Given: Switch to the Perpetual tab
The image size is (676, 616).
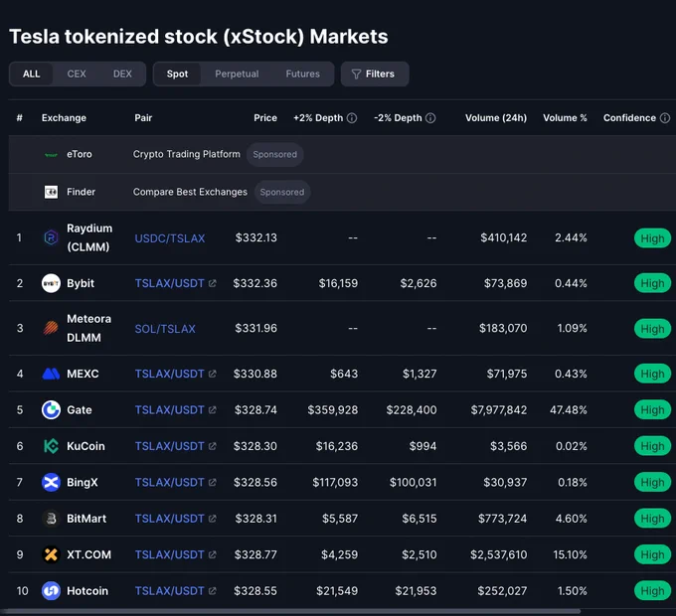Looking at the screenshot, I should coord(237,75).
